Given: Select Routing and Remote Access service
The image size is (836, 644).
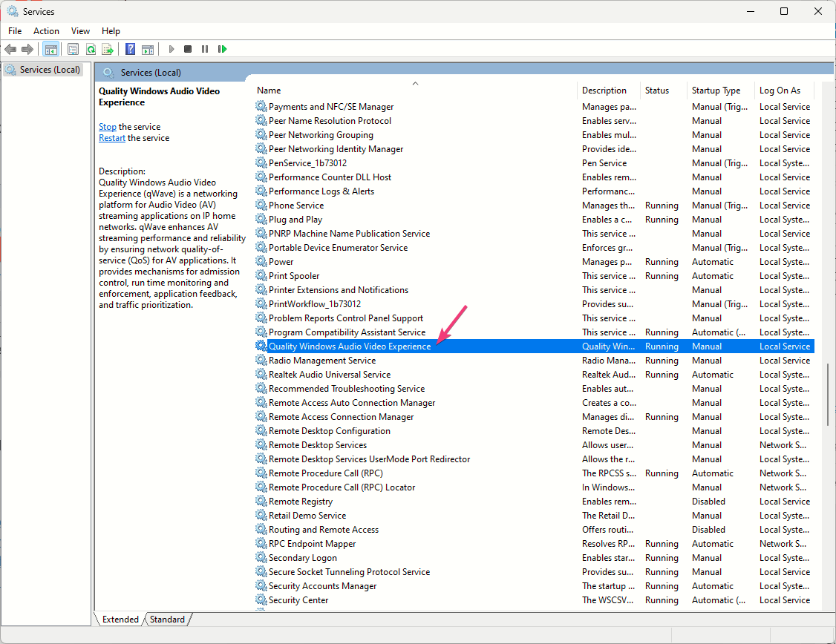Looking at the screenshot, I should tap(535, 530).
